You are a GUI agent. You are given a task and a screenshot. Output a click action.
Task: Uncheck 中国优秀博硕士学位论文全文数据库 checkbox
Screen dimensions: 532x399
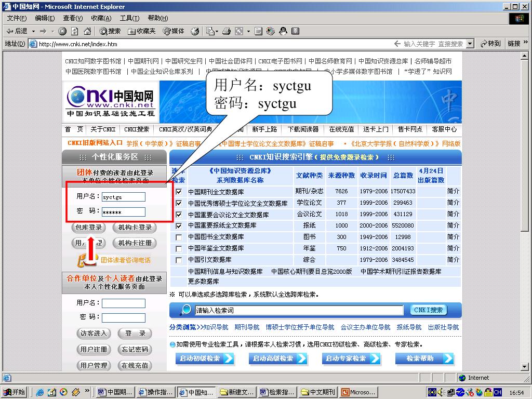pos(179,203)
